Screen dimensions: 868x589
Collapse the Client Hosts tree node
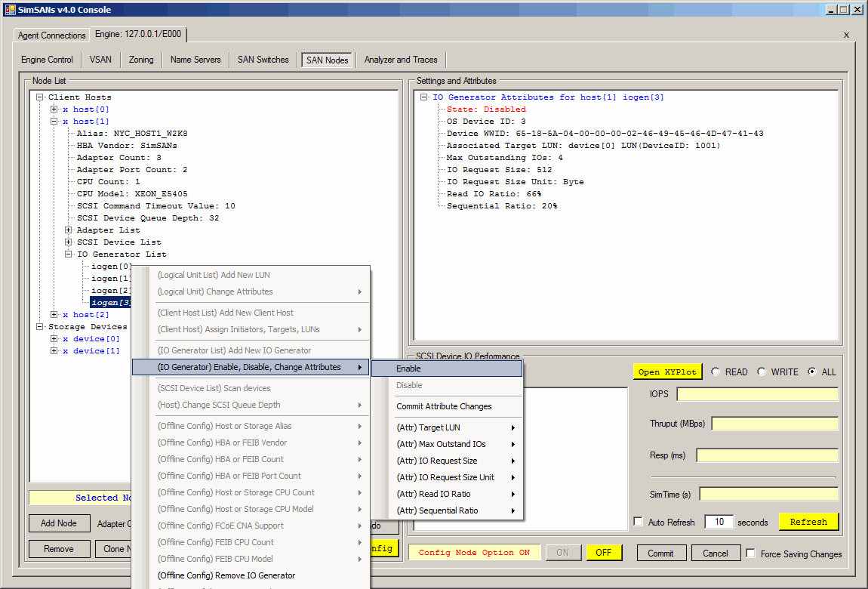39,97
